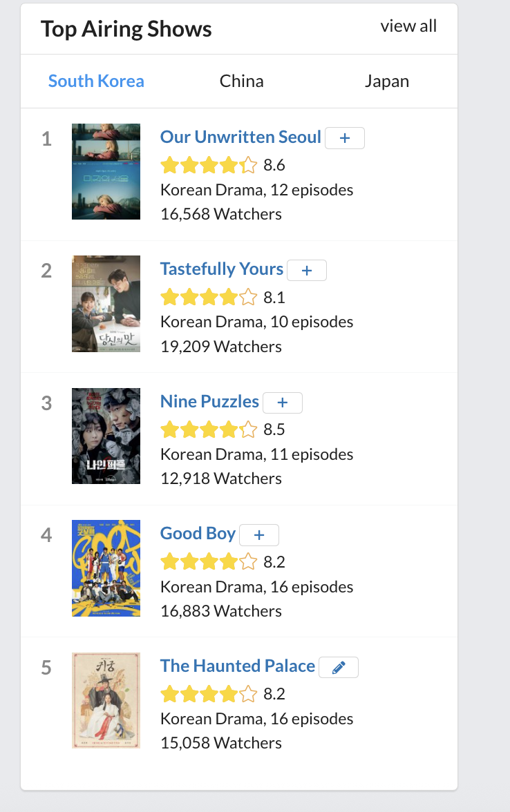Open the Our Unwritten Seoul title link
The width and height of the screenshot is (510, 812).
point(240,137)
